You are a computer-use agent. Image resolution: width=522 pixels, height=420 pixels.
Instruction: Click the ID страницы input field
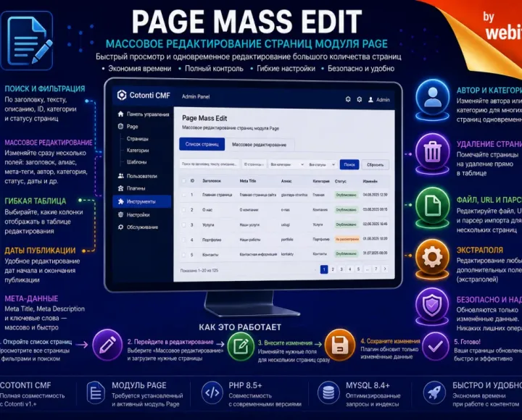(x=254, y=164)
